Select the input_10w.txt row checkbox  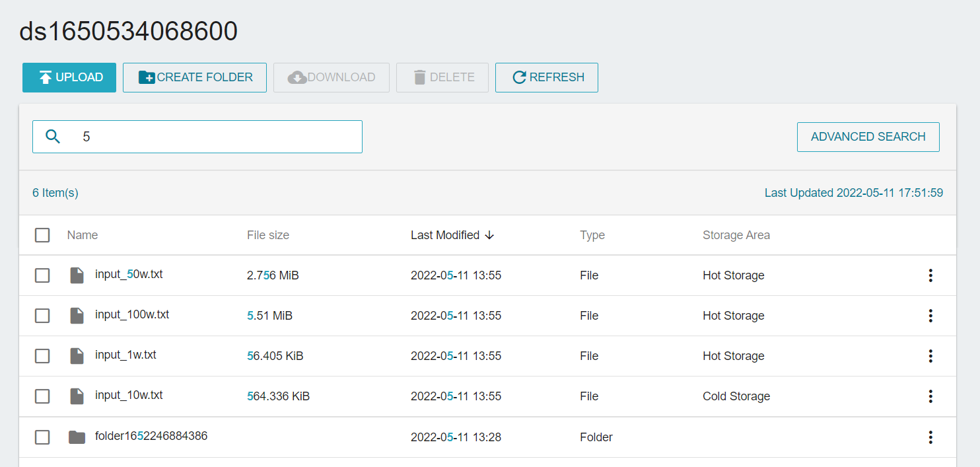42,396
